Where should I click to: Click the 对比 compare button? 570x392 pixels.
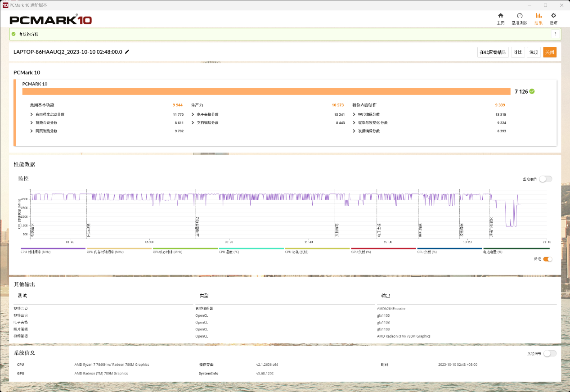pos(518,52)
